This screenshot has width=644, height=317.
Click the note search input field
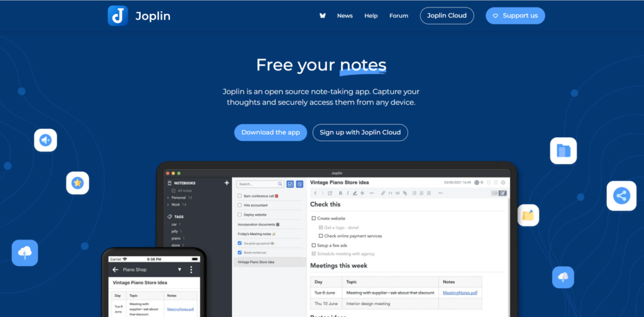click(258, 184)
